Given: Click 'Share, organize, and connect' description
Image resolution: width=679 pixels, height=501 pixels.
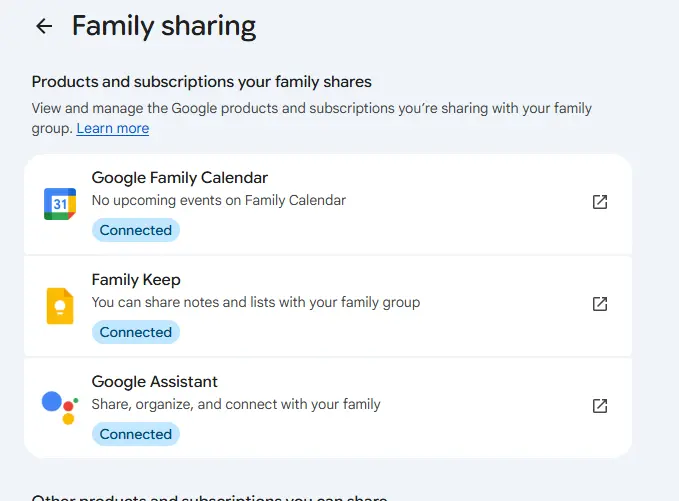Looking at the screenshot, I should pyautogui.click(x=236, y=404).
